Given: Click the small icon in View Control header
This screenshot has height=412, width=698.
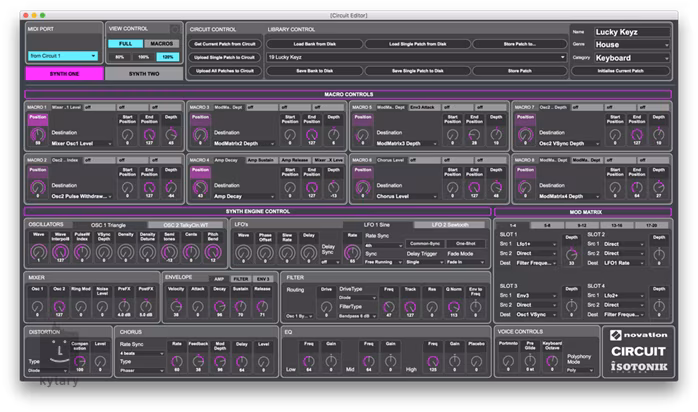Looking at the screenshot, I should [x=174, y=29].
